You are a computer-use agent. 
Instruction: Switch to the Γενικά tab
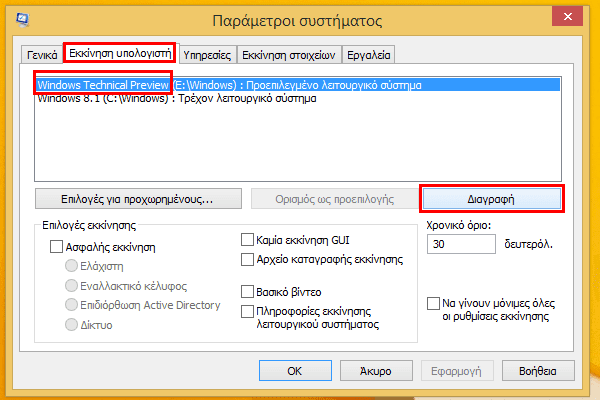(42, 55)
